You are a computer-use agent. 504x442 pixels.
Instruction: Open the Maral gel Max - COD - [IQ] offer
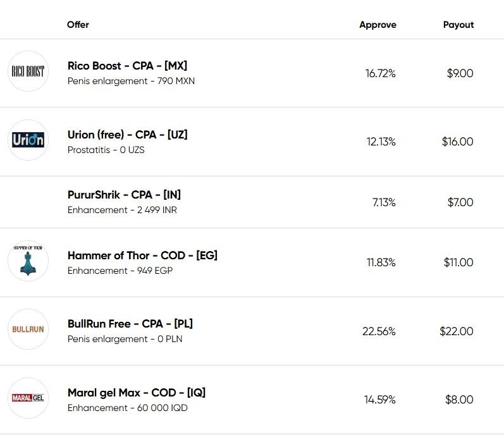click(136, 393)
